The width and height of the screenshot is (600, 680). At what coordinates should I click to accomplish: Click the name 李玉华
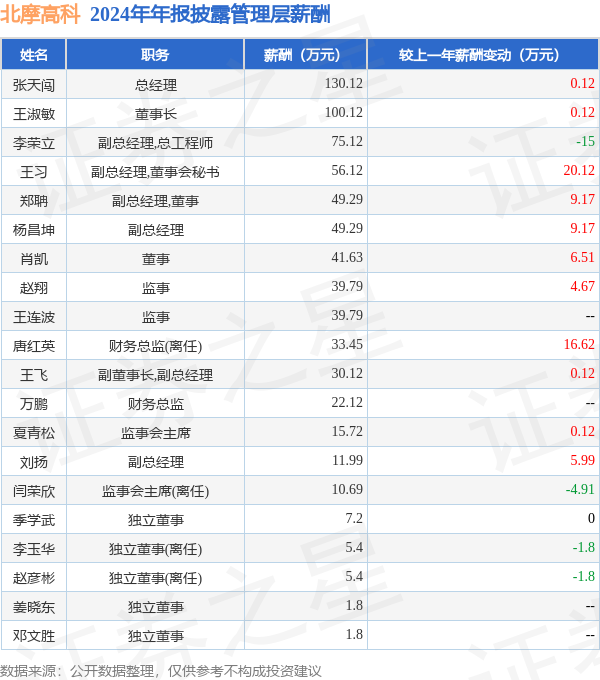tap(34, 549)
